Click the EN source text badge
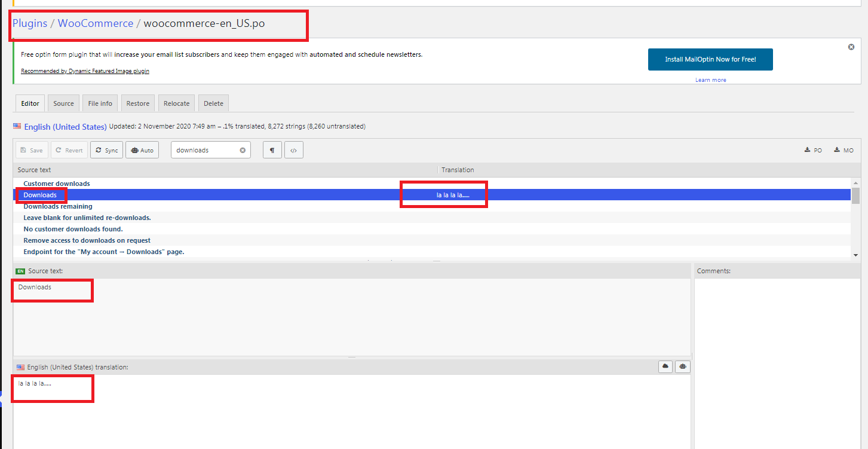 pyautogui.click(x=20, y=271)
